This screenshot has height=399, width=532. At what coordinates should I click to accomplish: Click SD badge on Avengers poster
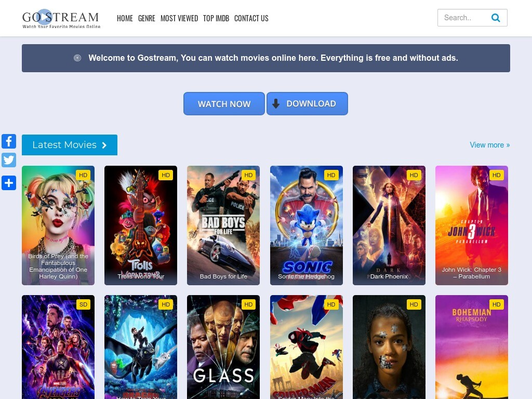coord(83,304)
